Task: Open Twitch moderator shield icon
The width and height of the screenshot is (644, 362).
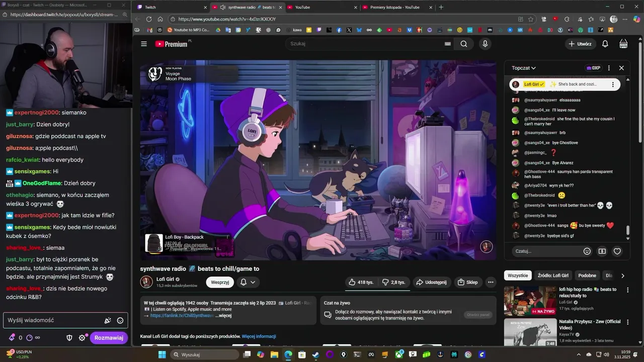Action: point(69,338)
